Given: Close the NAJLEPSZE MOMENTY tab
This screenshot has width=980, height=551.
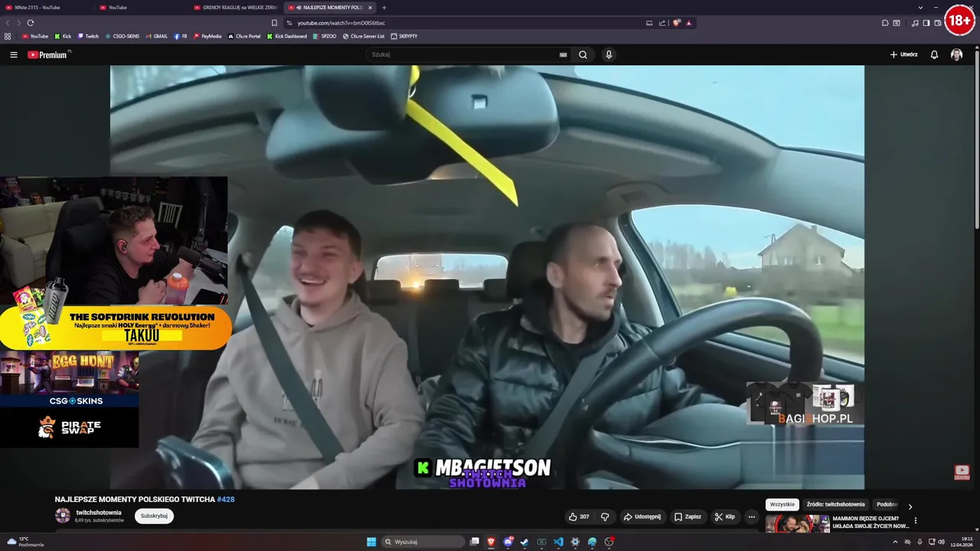Looking at the screenshot, I should (370, 8).
